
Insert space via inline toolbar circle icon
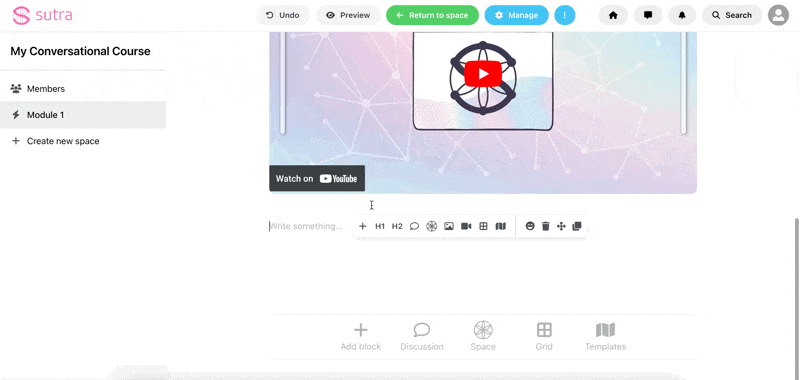click(x=432, y=226)
